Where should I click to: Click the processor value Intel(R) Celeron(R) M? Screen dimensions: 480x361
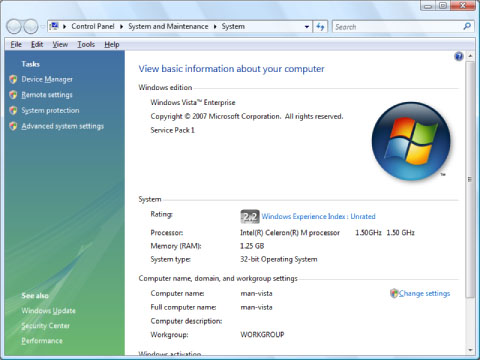[290, 233]
